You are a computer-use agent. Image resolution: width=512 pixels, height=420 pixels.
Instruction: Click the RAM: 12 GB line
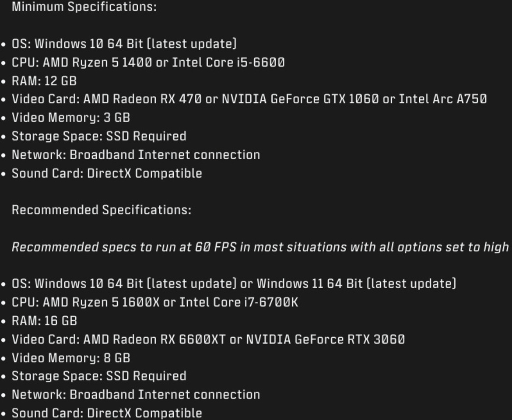pyautogui.click(x=44, y=81)
